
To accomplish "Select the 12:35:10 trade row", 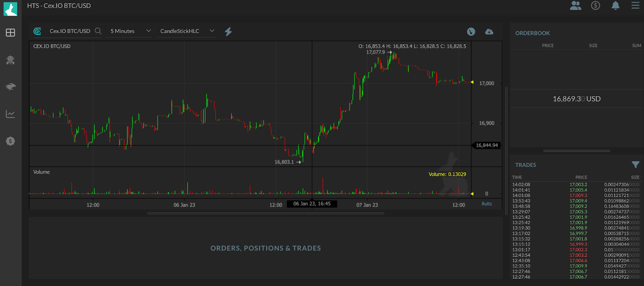I will click(576, 266).
